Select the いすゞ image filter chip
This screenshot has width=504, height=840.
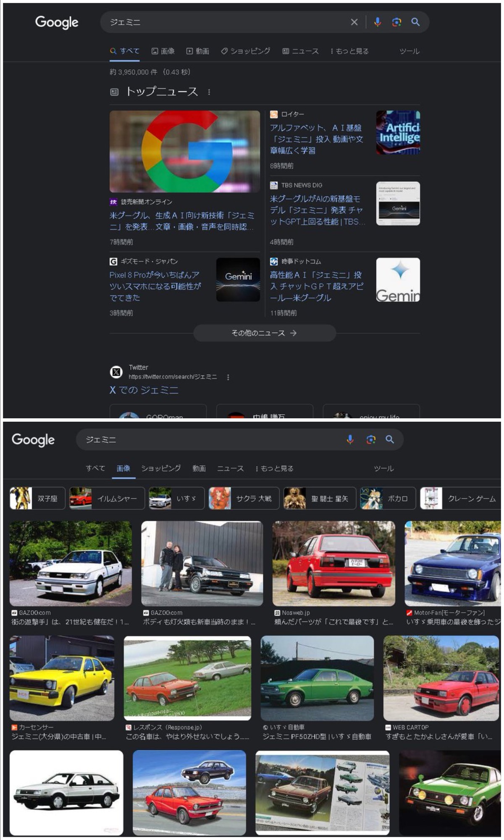tap(176, 499)
